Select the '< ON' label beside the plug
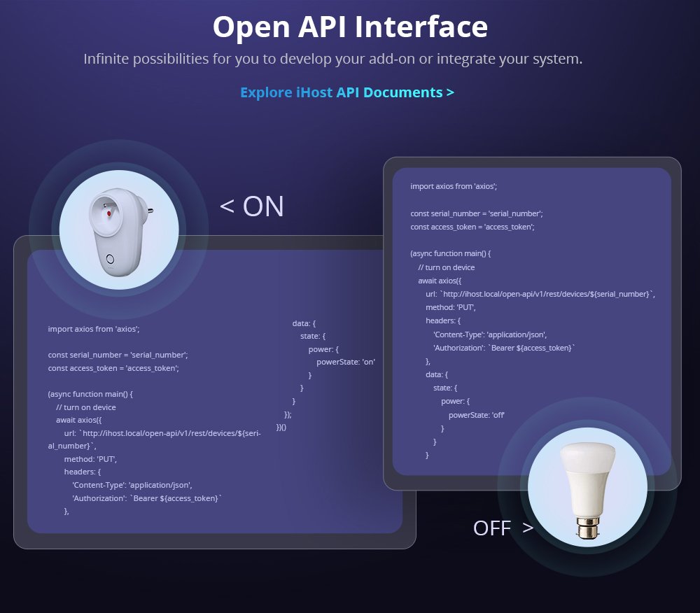Image resolution: width=700 pixels, height=613 pixels. [x=251, y=206]
